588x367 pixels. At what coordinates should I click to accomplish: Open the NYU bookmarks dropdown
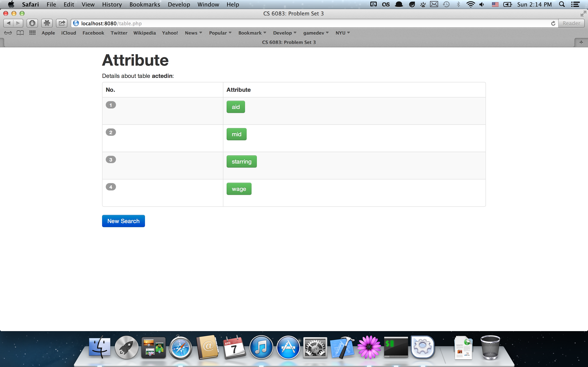(x=343, y=33)
